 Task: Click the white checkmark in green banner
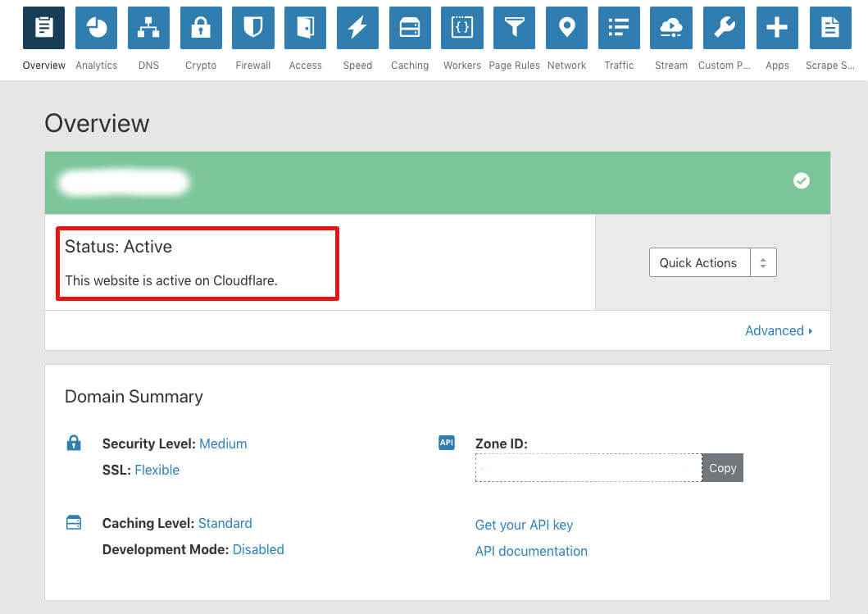pos(801,180)
